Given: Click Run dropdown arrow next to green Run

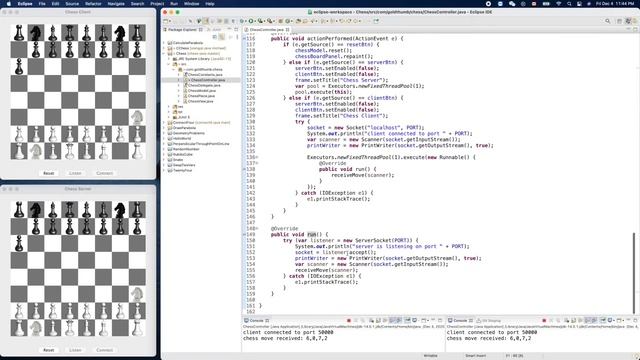Looking at the screenshot, I should click(256, 21).
